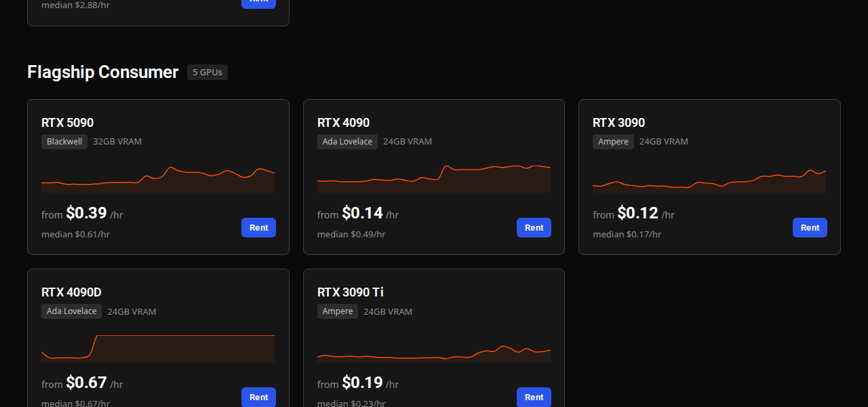Select 24GB VRAM label on RTX 4090D
The image size is (868, 407).
pos(132,311)
